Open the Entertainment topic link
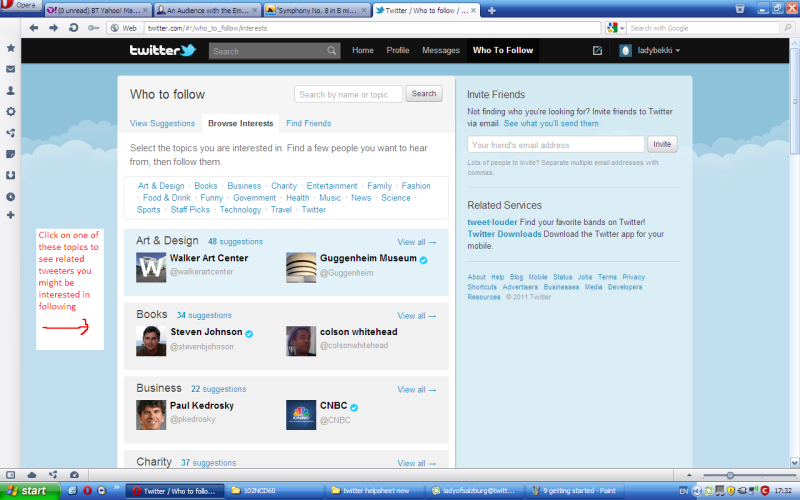 pos(332,186)
